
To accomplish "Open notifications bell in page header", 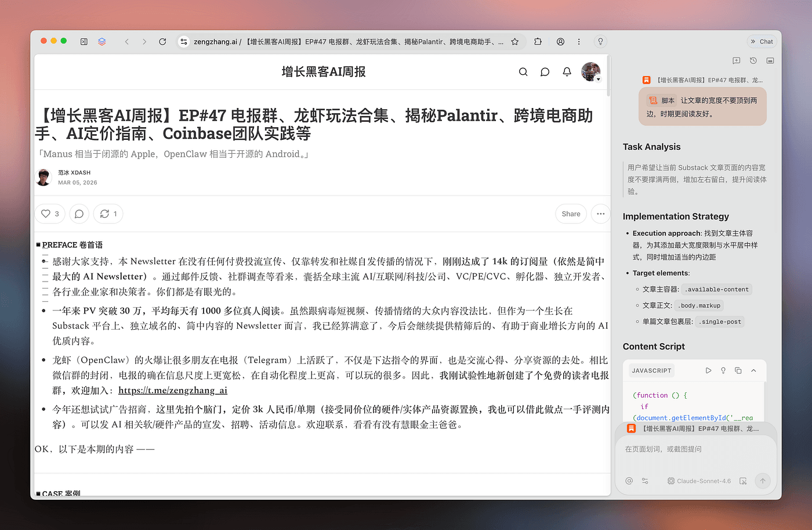I will pyautogui.click(x=567, y=72).
